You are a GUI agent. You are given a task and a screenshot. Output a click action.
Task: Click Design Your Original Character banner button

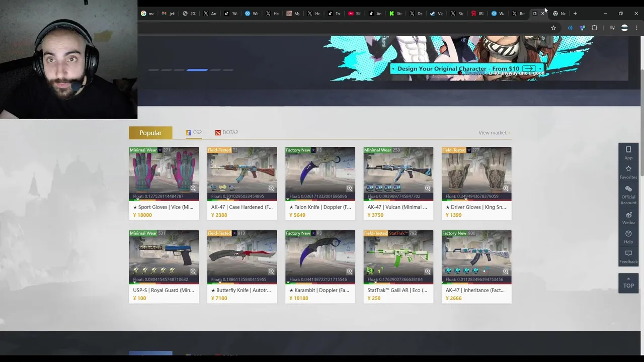(467, 69)
